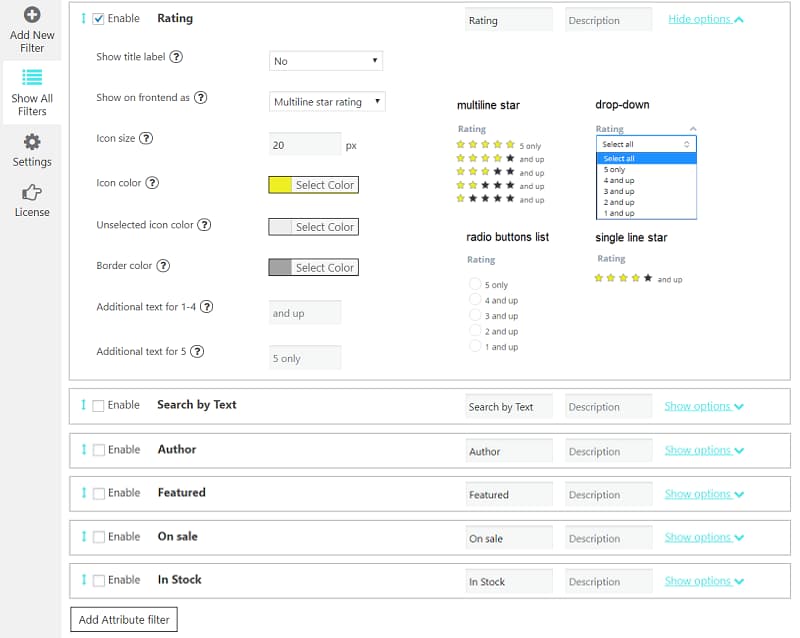Click help icon beside Border color

click(x=163, y=265)
